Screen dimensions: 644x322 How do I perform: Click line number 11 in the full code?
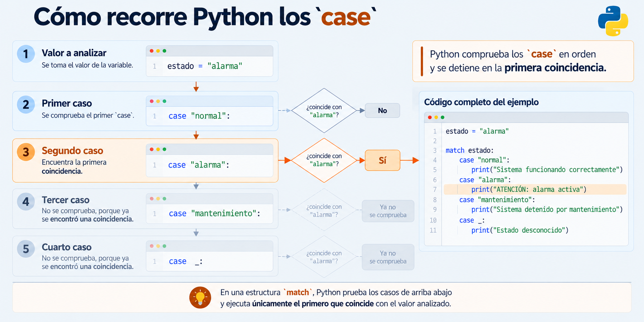[433, 230]
